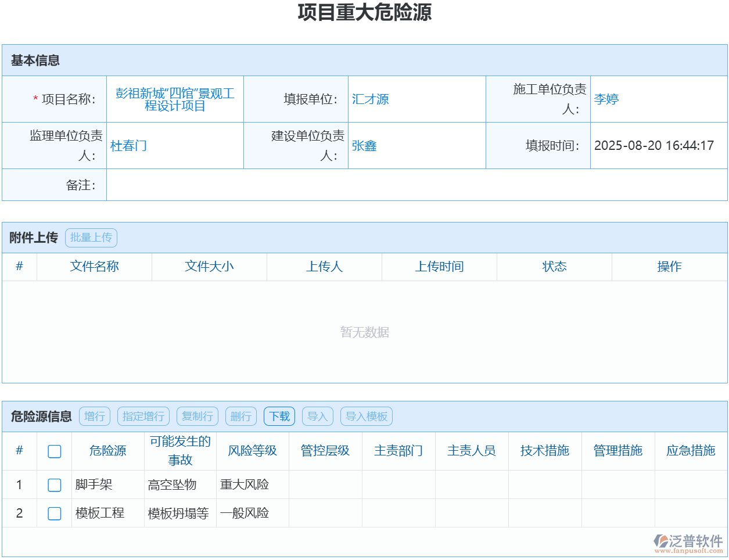Check the 模板工程 row checkbox
The width and height of the screenshot is (729, 560).
54,513
